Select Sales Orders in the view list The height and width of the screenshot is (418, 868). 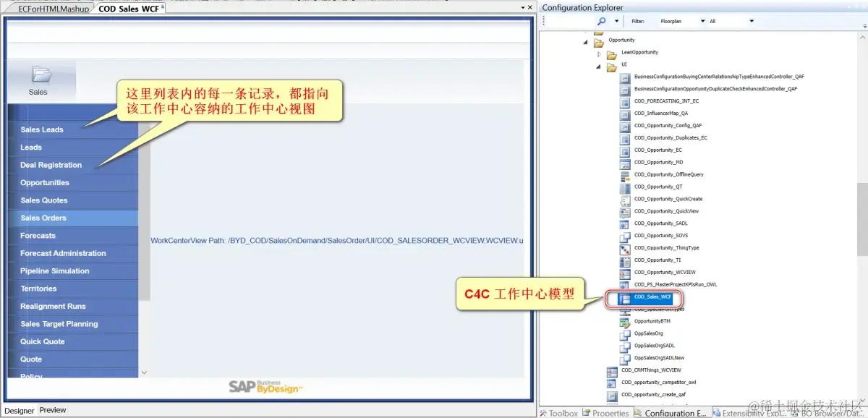[x=72, y=218]
